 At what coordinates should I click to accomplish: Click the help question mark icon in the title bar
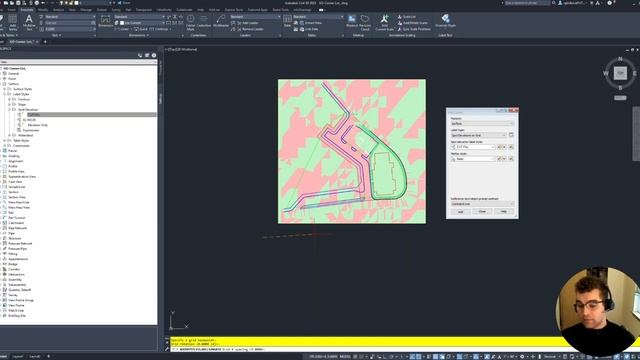[609, 3]
